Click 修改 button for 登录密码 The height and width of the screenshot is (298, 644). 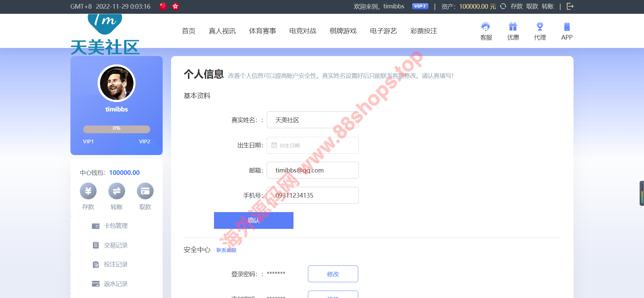point(333,274)
